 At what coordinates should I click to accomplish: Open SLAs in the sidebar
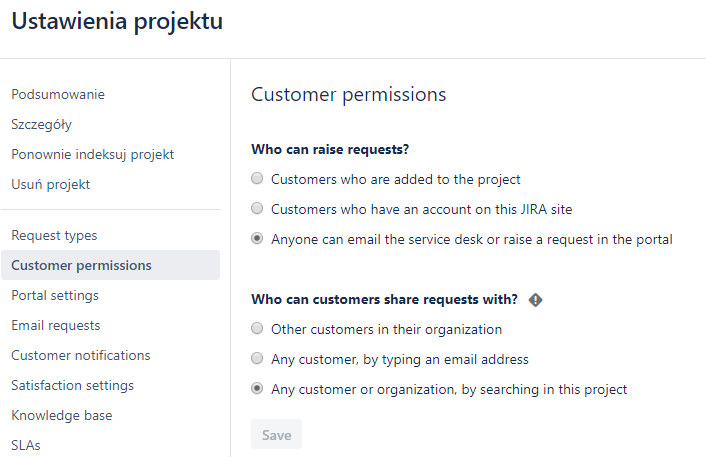pos(27,445)
